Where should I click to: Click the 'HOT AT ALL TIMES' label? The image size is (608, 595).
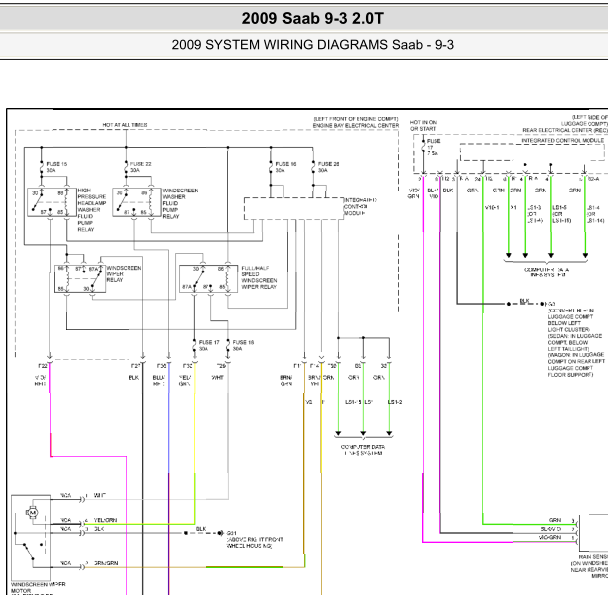[125, 125]
